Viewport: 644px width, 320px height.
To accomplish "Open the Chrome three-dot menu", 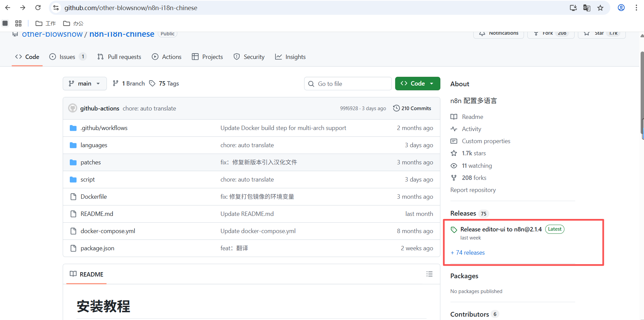I will click(x=636, y=8).
